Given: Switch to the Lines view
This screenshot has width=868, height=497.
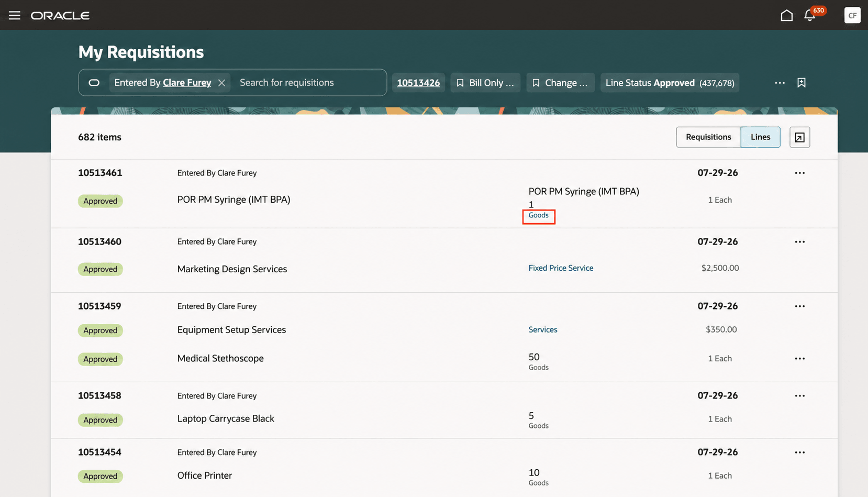Looking at the screenshot, I should point(760,137).
